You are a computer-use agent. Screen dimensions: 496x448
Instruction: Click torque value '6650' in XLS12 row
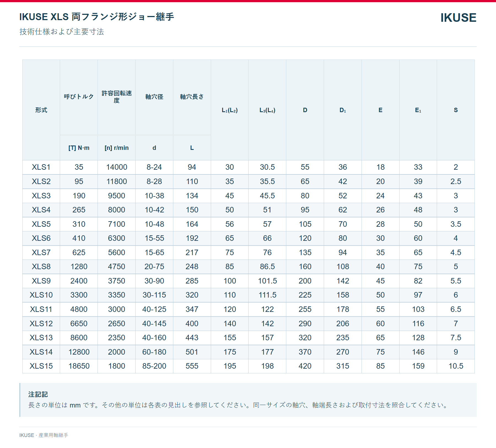point(79,323)
